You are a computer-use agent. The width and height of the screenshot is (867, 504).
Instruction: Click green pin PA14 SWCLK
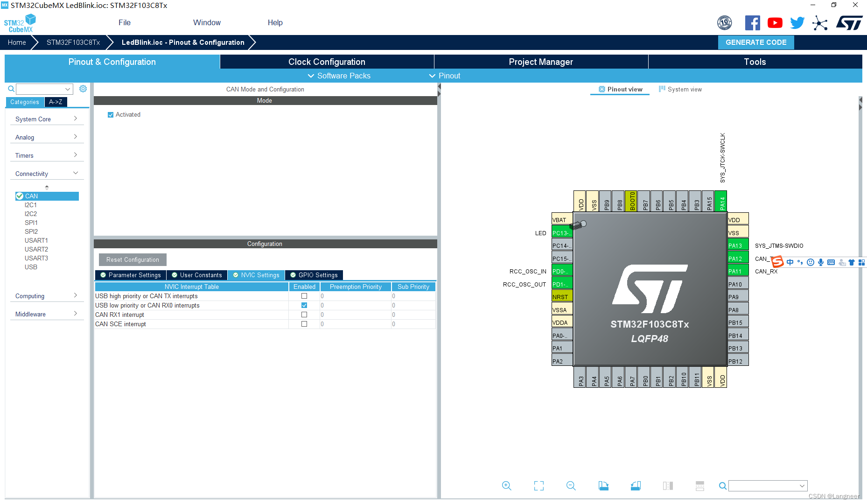coord(721,201)
